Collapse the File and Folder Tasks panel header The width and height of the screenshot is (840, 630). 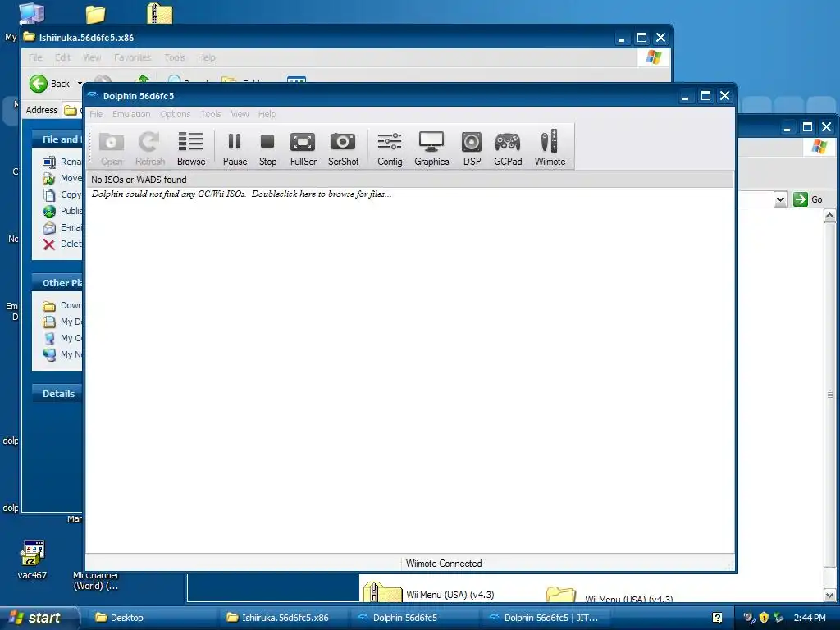pyautogui.click(x=57, y=139)
